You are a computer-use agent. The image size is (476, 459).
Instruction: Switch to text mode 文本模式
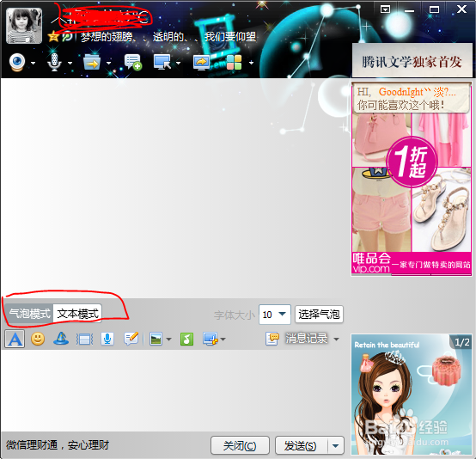point(77,314)
